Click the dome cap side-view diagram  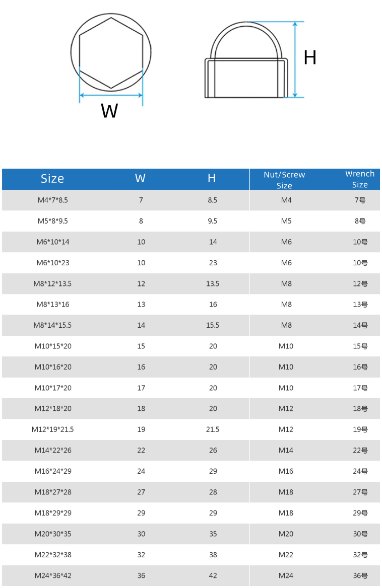[246, 61]
